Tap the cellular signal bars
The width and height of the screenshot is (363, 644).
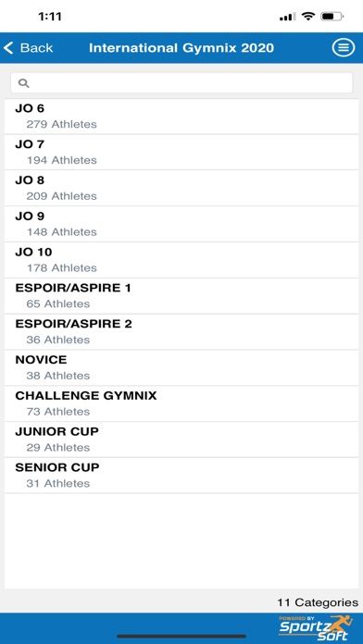(287, 17)
